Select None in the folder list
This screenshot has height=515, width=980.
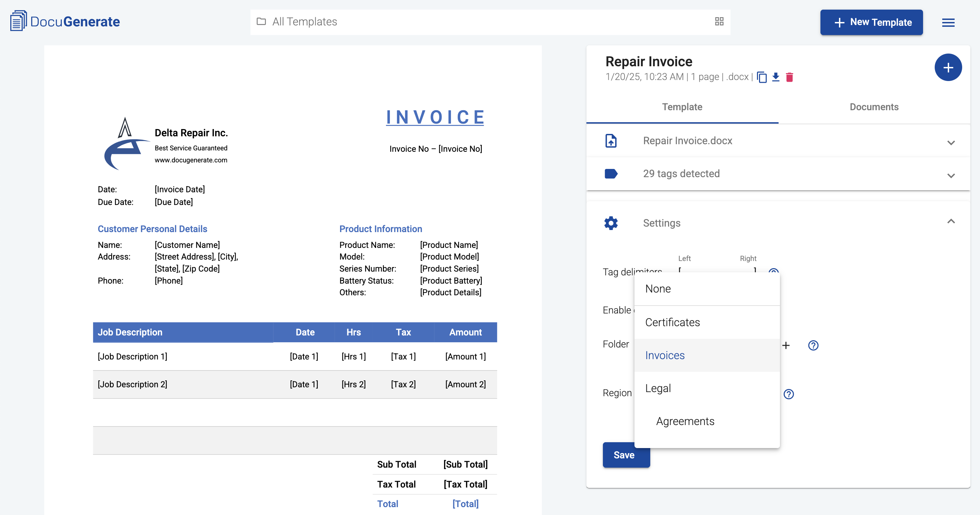[707, 289]
